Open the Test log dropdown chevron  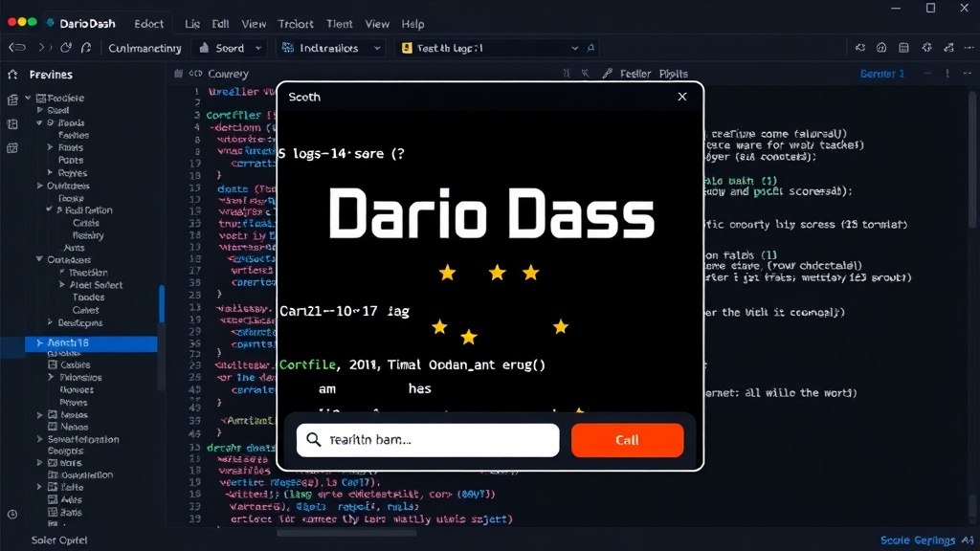point(574,48)
